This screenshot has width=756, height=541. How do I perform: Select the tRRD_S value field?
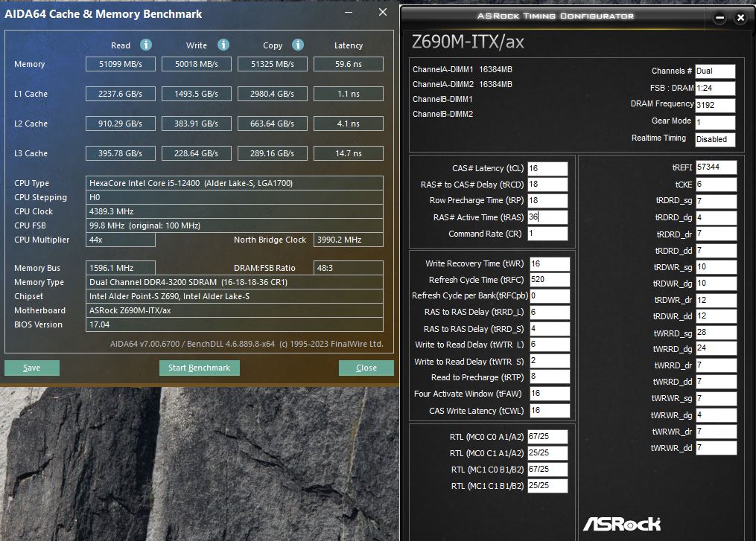pyautogui.click(x=550, y=329)
